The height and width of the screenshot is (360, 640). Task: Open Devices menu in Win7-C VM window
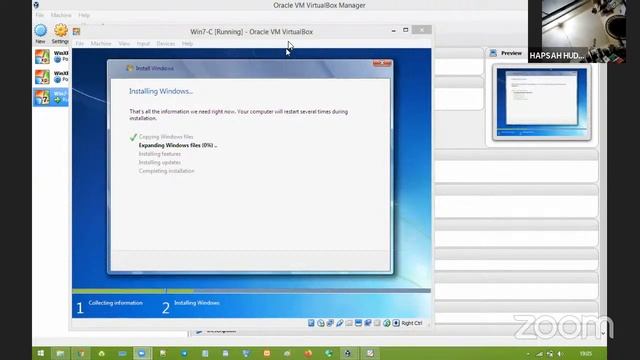pos(166,43)
